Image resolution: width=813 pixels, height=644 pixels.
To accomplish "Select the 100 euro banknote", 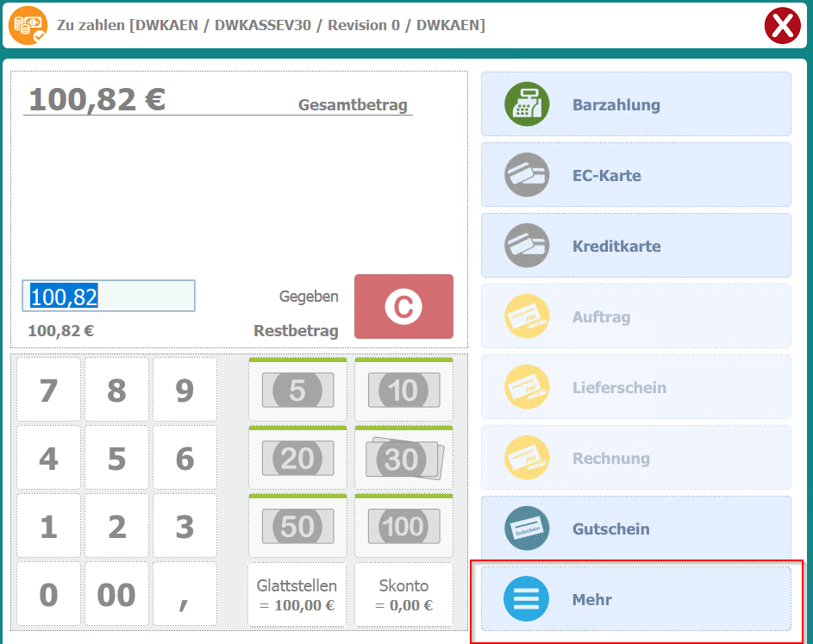I will (403, 526).
